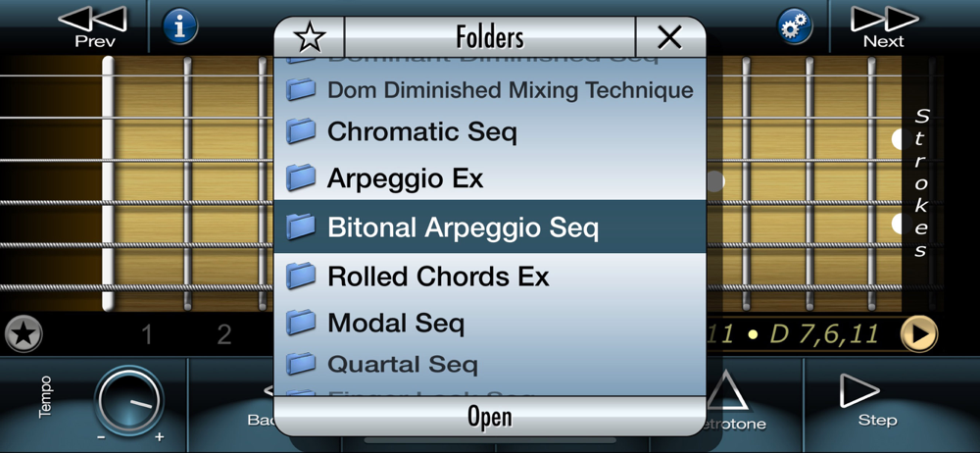The image size is (980, 453).
Task: Adjust the Tempo knob
Action: [128, 400]
